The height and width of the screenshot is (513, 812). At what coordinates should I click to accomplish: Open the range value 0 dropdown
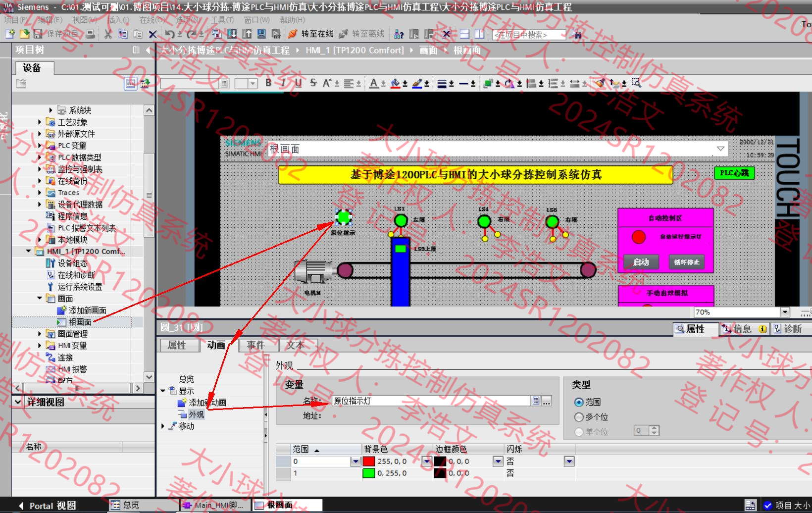355,462
